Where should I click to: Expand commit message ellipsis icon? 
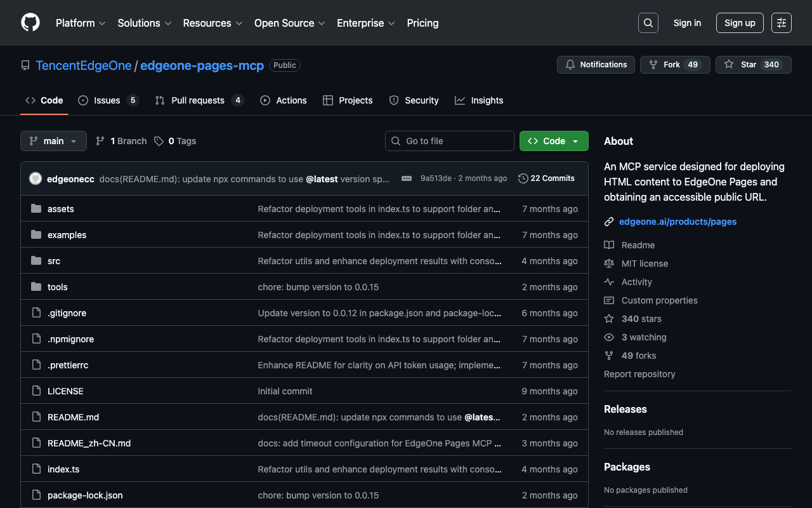click(407, 178)
